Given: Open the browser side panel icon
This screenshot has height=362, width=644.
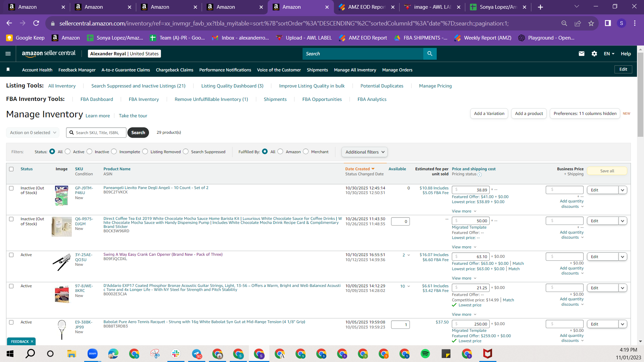Looking at the screenshot, I should [x=608, y=23].
